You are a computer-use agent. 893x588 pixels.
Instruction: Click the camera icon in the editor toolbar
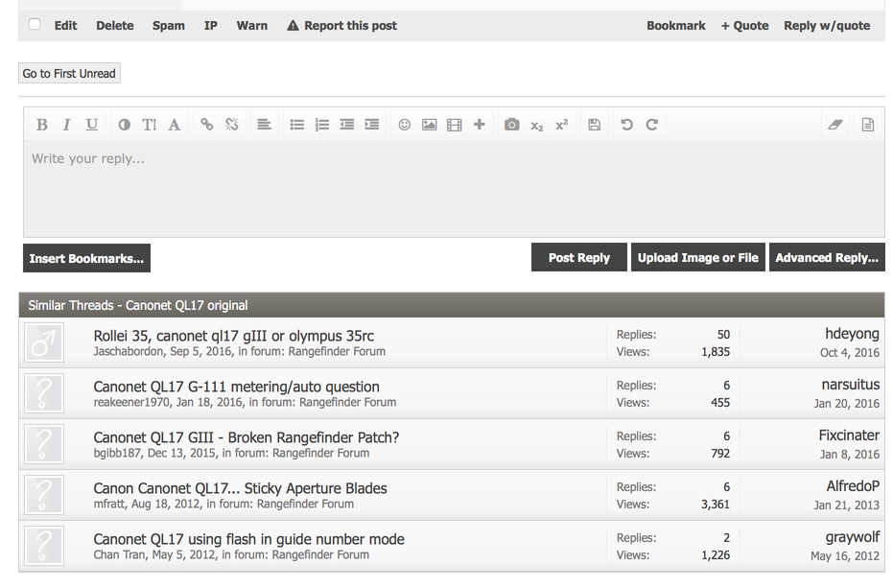coord(511,125)
